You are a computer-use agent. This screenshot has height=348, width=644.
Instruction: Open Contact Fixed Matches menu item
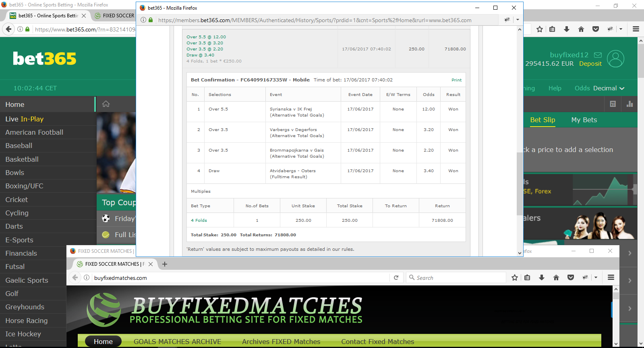tap(378, 342)
